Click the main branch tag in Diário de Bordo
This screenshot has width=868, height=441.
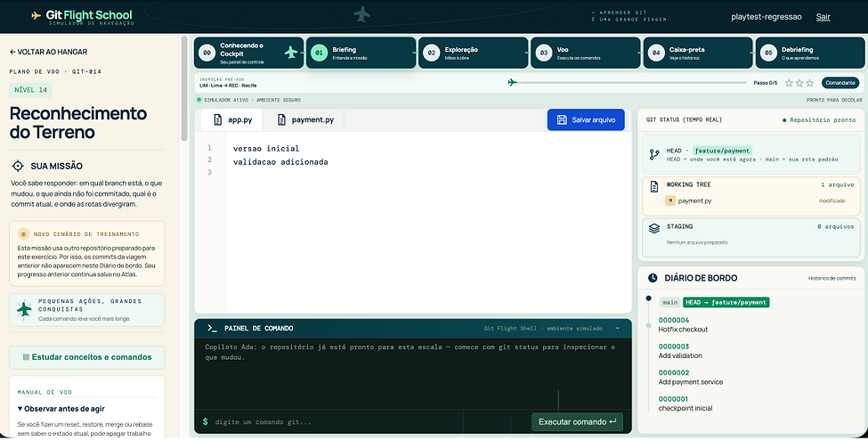(x=669, y=303)
